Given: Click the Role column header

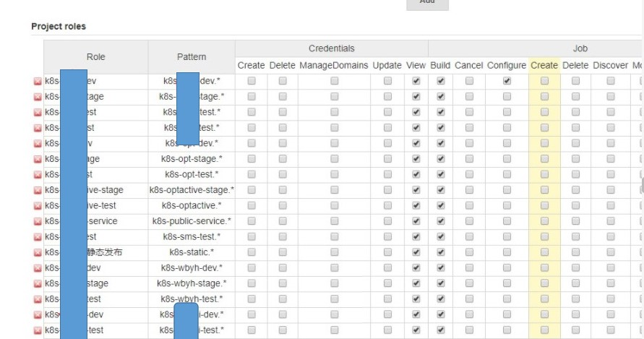Looking at the screenshot, I should coord(95,57).
